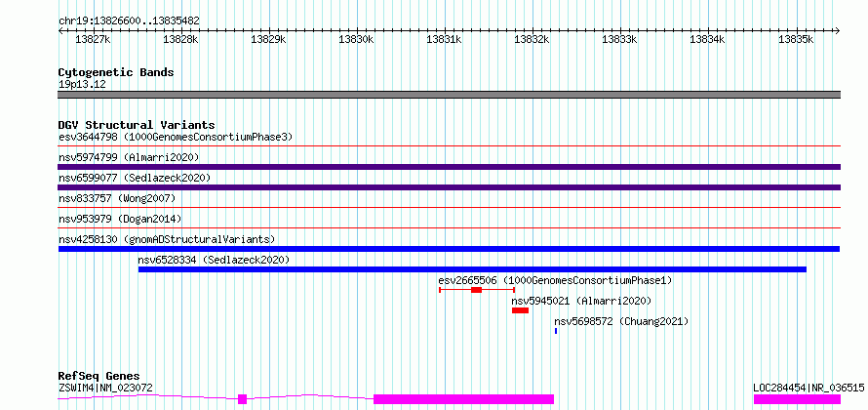This screenshot has height=410, width=868.
Task: Select the nsv5974799 (Almarri2020) purple bar
Action: pos(449,167)
